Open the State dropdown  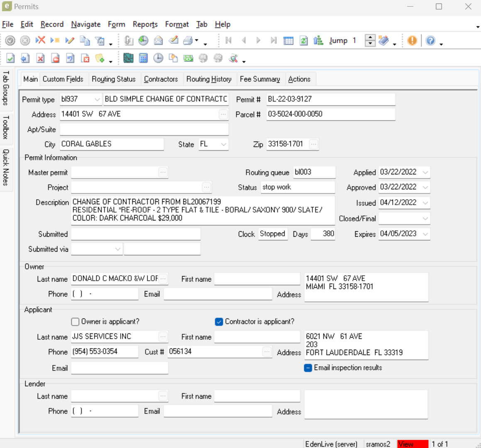[224, 144]
